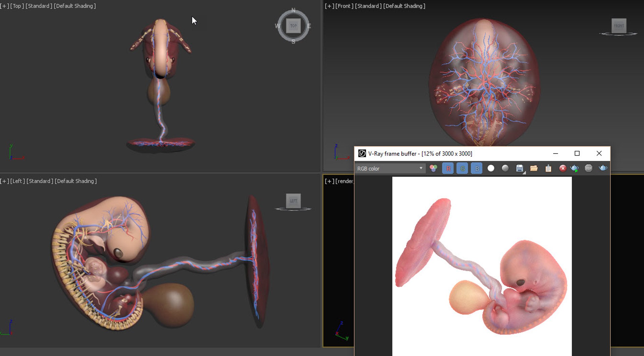
Task: Open the [+] menu in Top viewport
Action: pyautogui.click(x=4, y=6)
